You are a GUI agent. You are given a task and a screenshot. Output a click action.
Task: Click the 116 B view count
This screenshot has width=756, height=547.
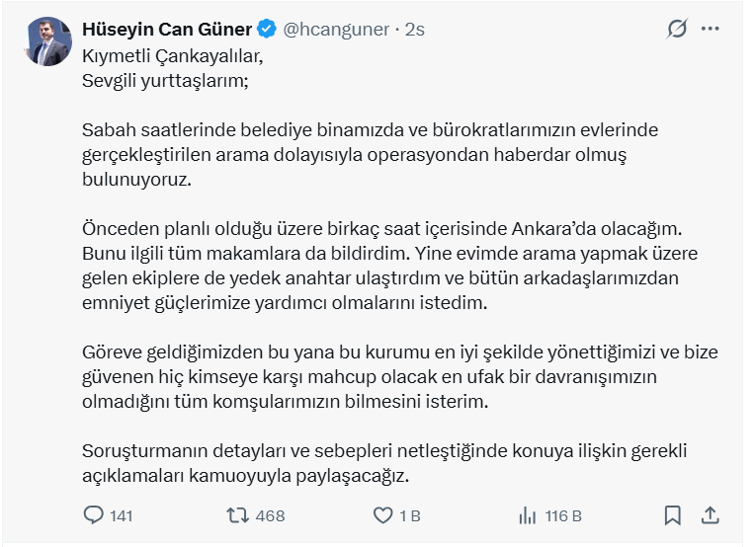pos(563,516)
